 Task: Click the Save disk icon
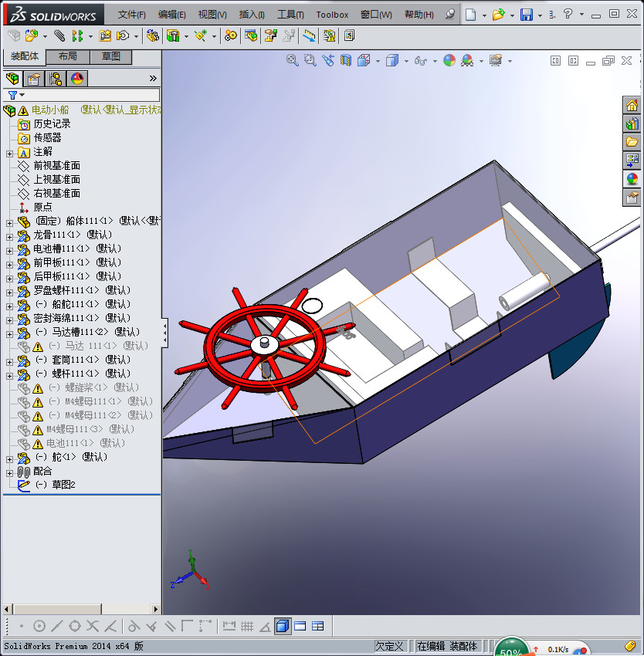[x=526, y=15]
